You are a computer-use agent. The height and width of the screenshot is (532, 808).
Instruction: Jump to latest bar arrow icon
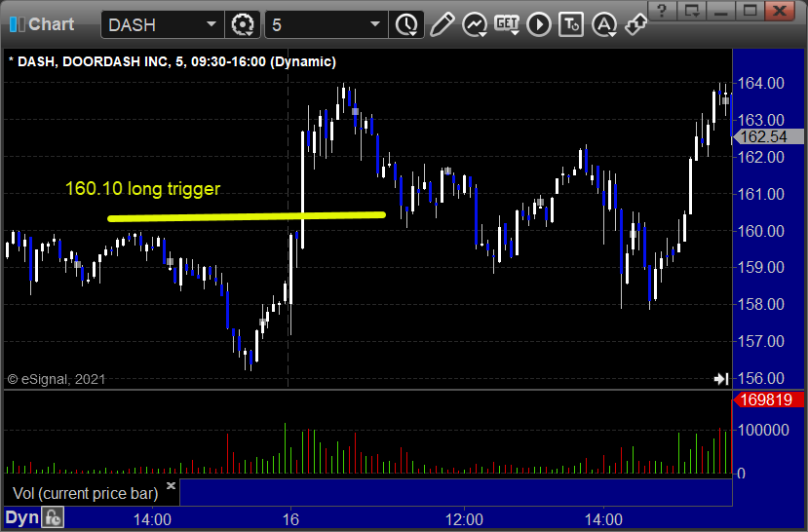pos(721,379)
